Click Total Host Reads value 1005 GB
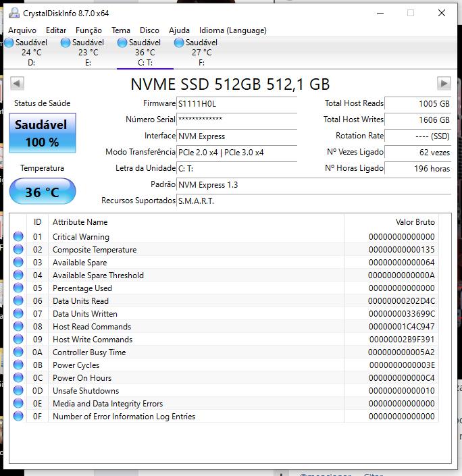This screenshot has height=476, width=462. point(417,103)
